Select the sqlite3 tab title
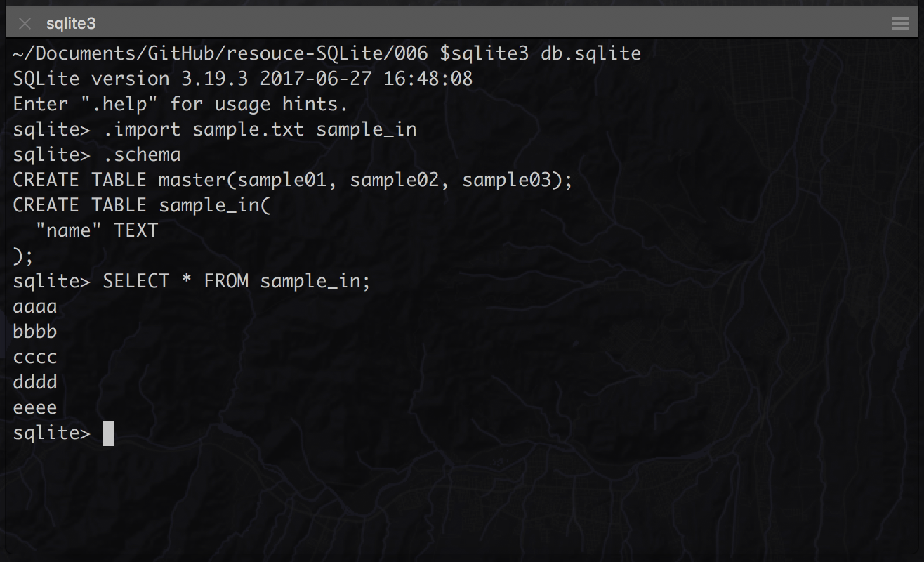 tap(71, 24)
